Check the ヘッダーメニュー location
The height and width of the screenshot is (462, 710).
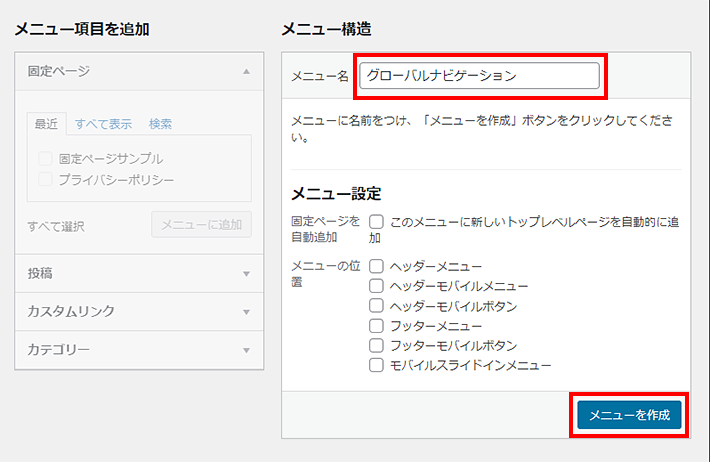click(x=376, y=266)
